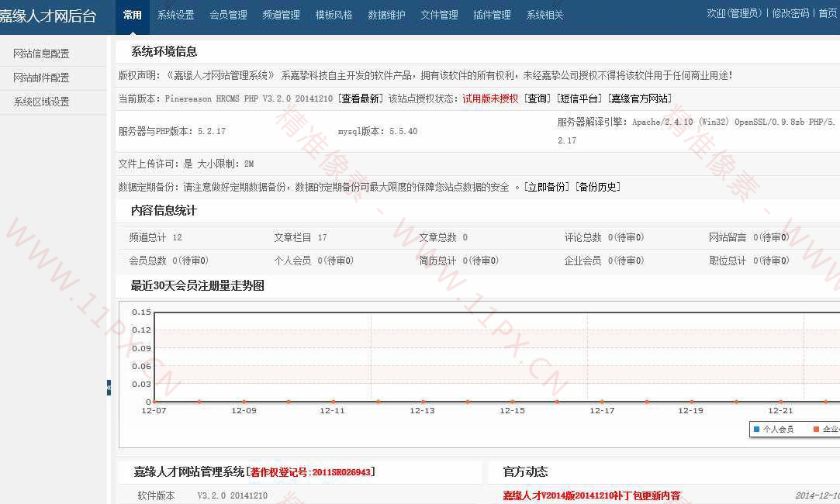Select the 模板风格 menu
This screenshot has width=840, height=504.
334,15
